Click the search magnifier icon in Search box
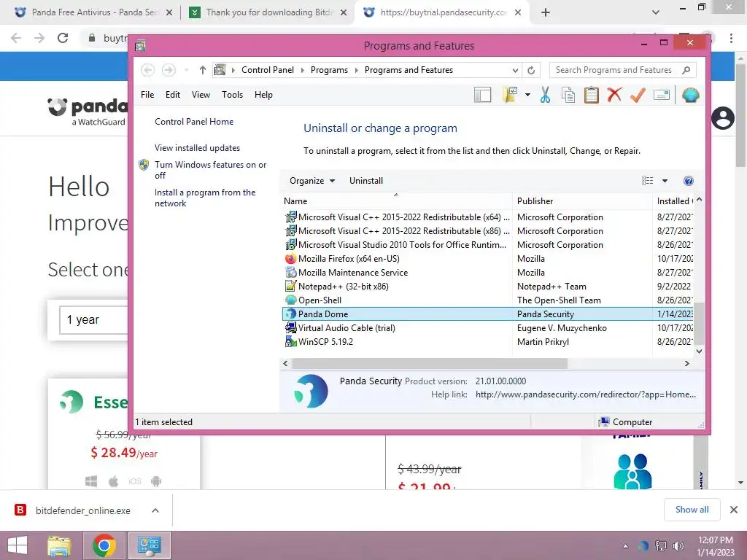This screenshot has width=747, height=560. [686, 70]
